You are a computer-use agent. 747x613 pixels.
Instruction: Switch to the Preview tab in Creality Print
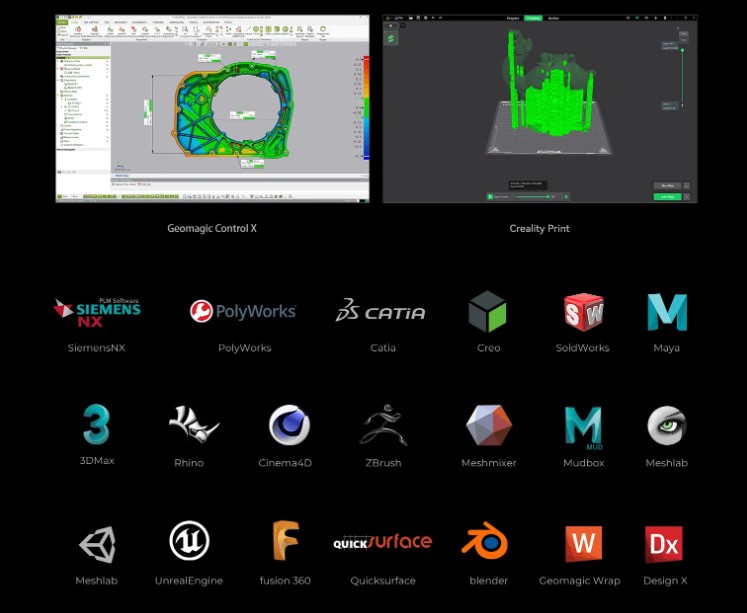click(533, 18)
